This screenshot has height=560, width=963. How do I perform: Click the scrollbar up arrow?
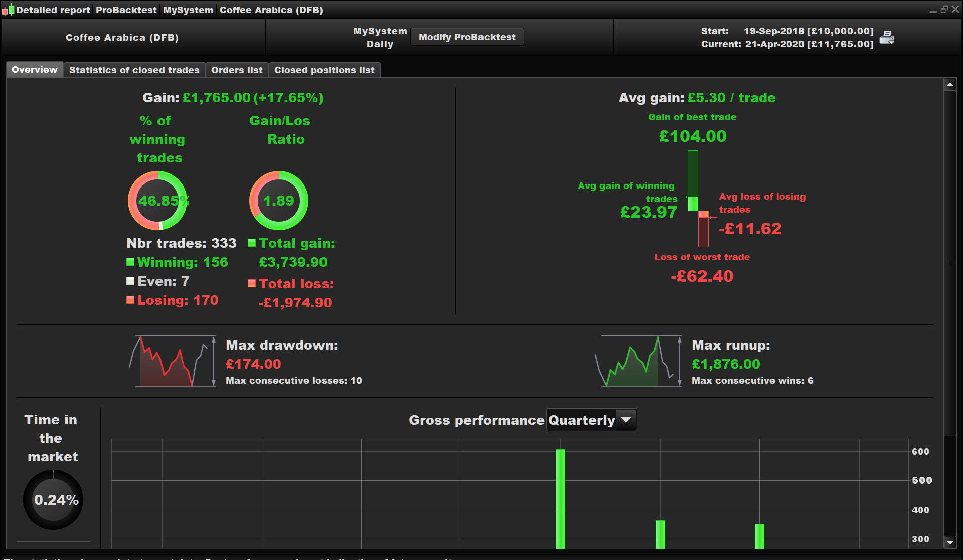949,85
